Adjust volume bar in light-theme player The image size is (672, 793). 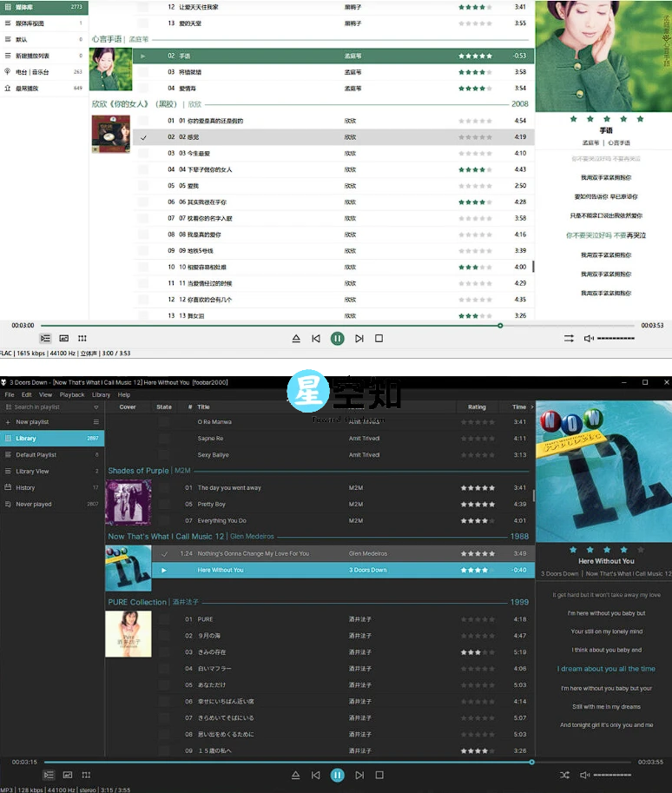point(616,339)
